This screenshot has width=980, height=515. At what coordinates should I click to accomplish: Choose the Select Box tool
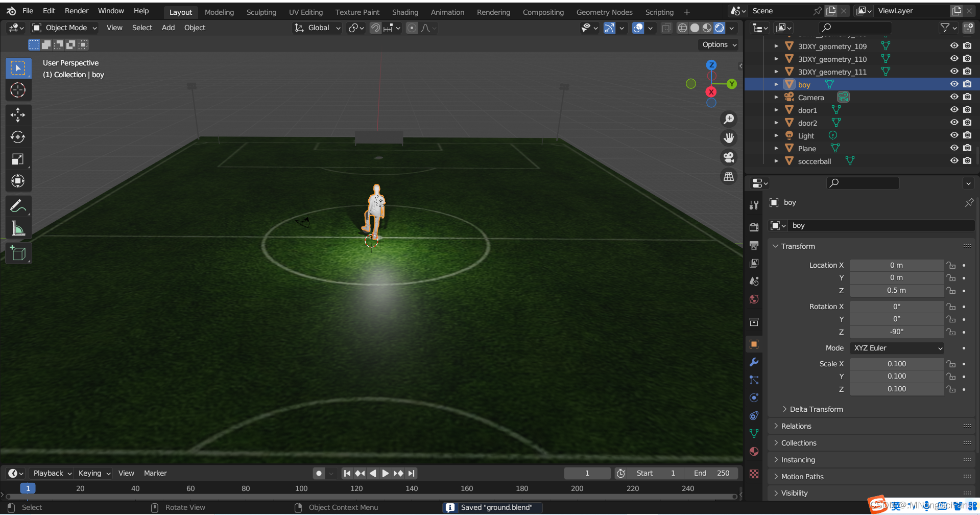point(18,68)
